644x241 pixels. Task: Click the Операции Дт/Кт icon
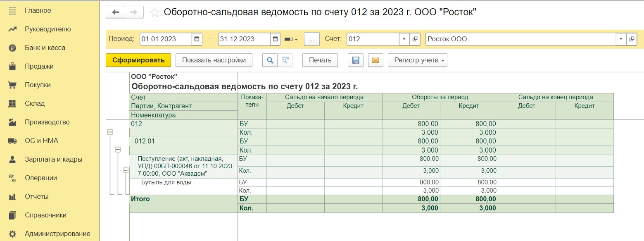click(x=12, y=178)
